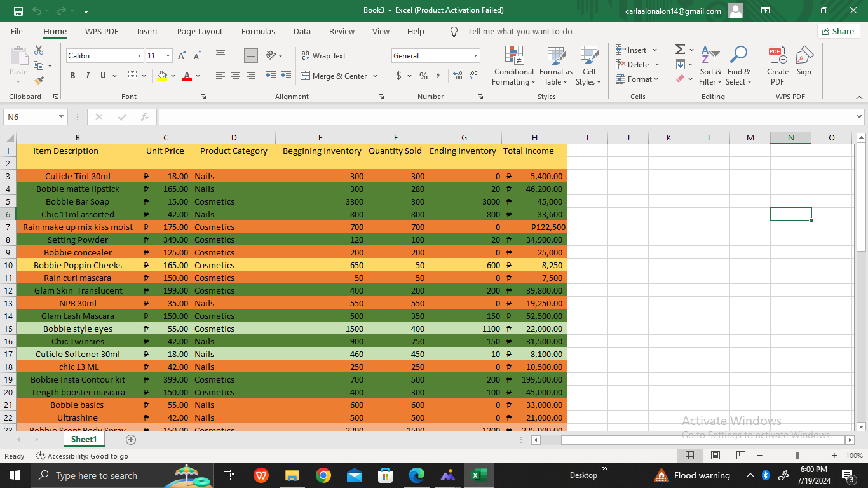
Task: Open Create PDF from the WPS PDF group
Action: tap(778, 65)
